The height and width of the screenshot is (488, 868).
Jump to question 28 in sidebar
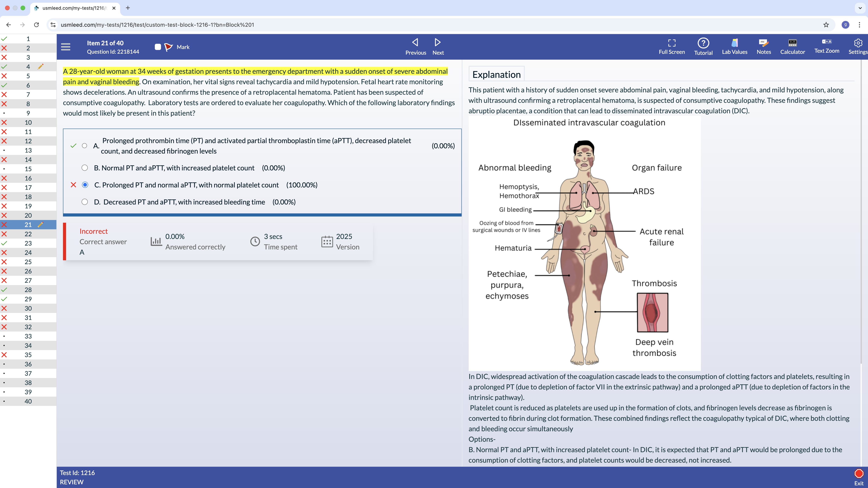click(x=28, y=290)
